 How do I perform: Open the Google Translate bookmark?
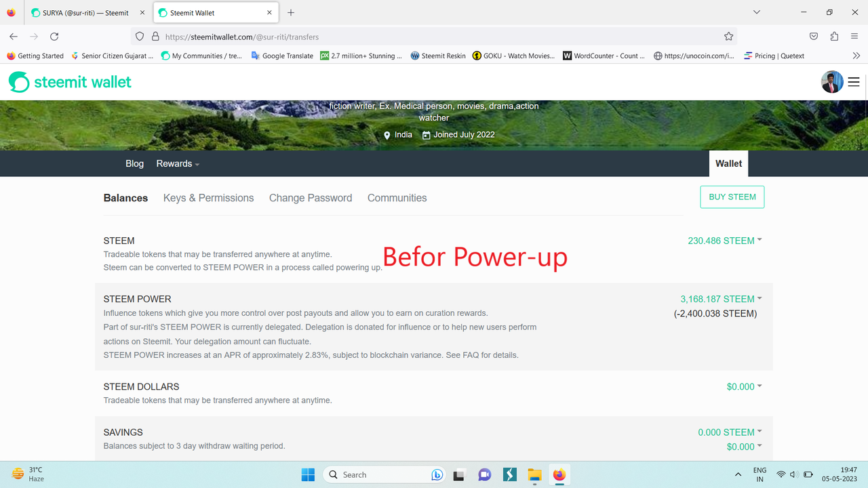282,56
